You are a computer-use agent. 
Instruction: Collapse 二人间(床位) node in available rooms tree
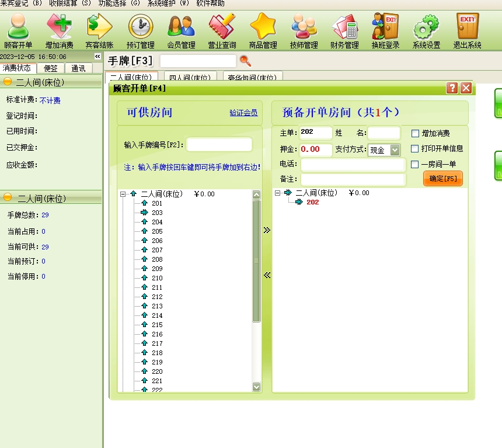click(x=123, y=194)
